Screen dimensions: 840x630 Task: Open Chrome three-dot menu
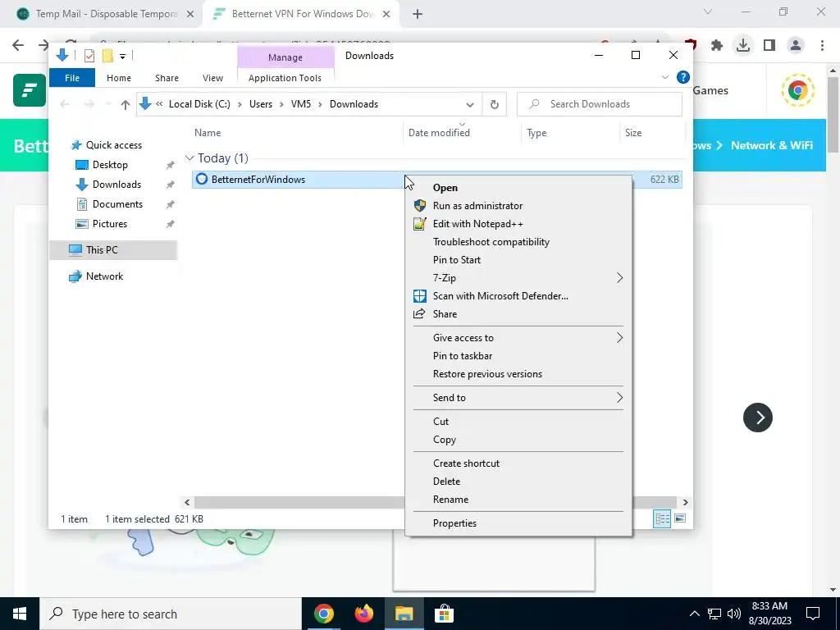point(822,45)
